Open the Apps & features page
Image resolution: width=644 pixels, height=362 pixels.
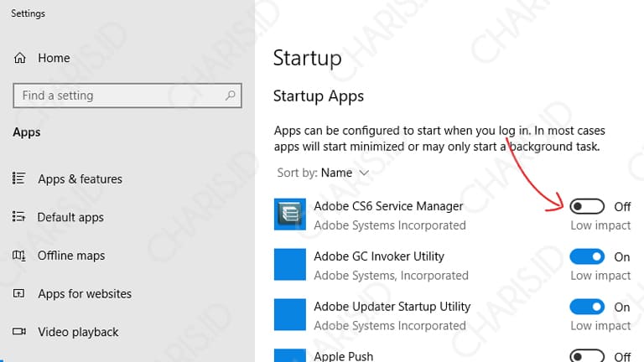pyautogui.click(x=80, y=179)
